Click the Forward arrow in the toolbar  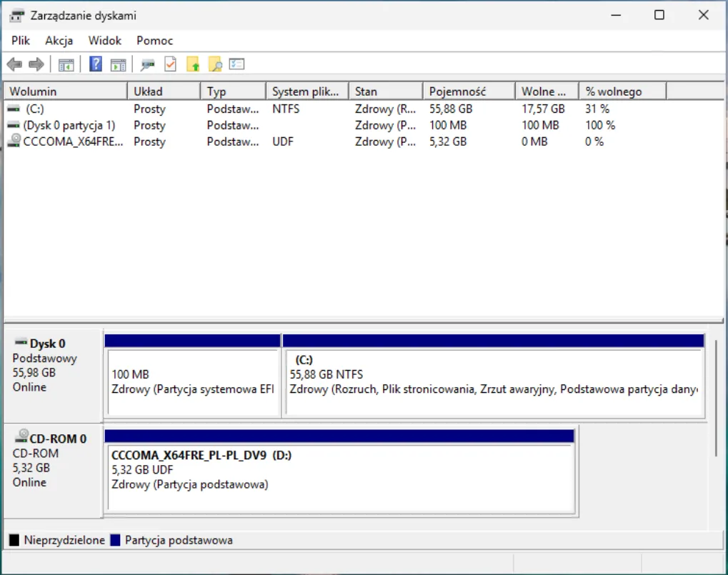(36, 65)
